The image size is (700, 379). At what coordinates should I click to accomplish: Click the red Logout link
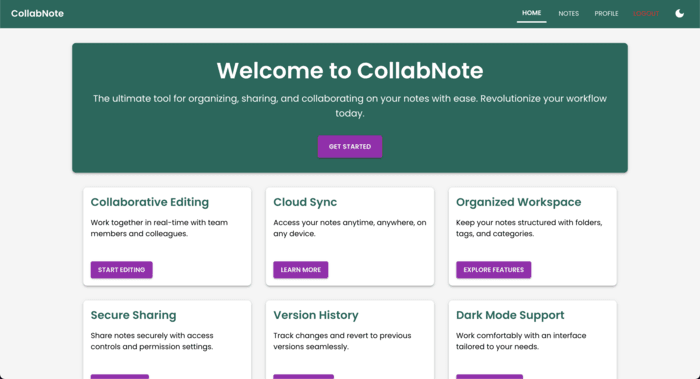pos(646,13)
